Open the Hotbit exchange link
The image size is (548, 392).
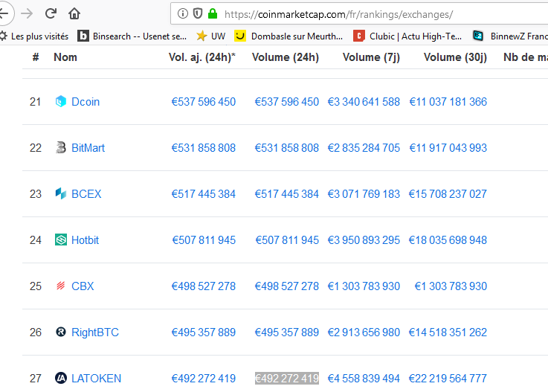click(85, 240)
